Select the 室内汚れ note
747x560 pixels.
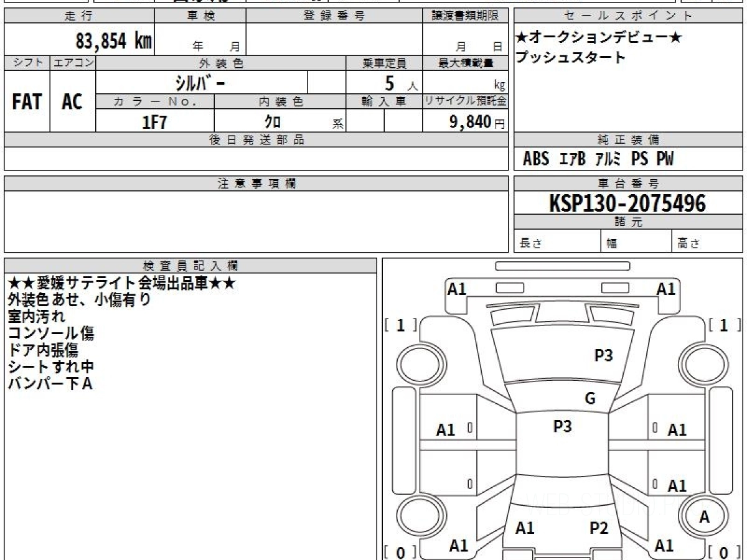pos(36,317)
